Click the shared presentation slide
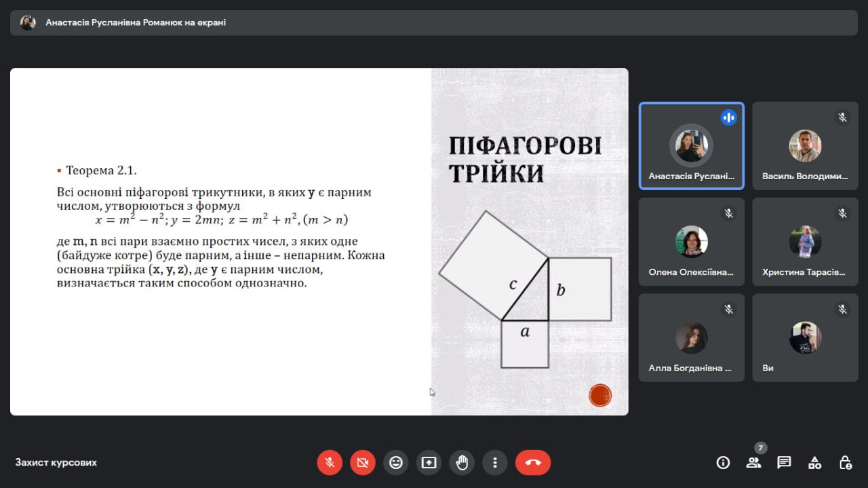The image size is (868, 488). (x=319, y=242)
